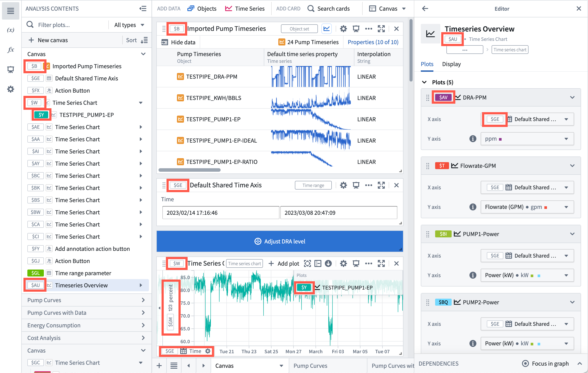Click info icon beside ppm Y axis
This screenshot has width=588, height=373.
tap(473, 139)
